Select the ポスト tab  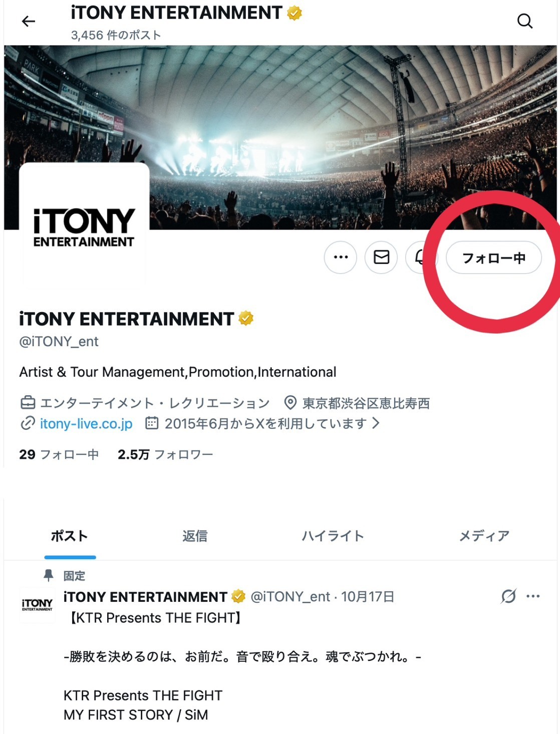point(70,536)
